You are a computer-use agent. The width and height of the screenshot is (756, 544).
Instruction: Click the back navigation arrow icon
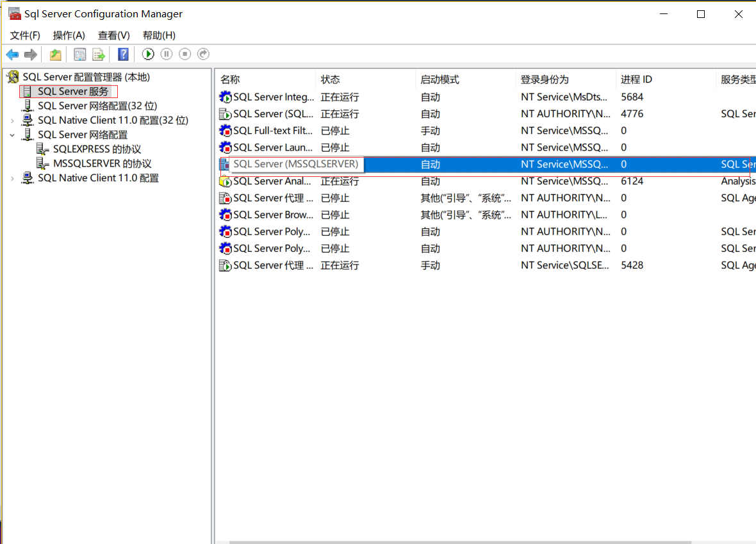tap(12, 54)
